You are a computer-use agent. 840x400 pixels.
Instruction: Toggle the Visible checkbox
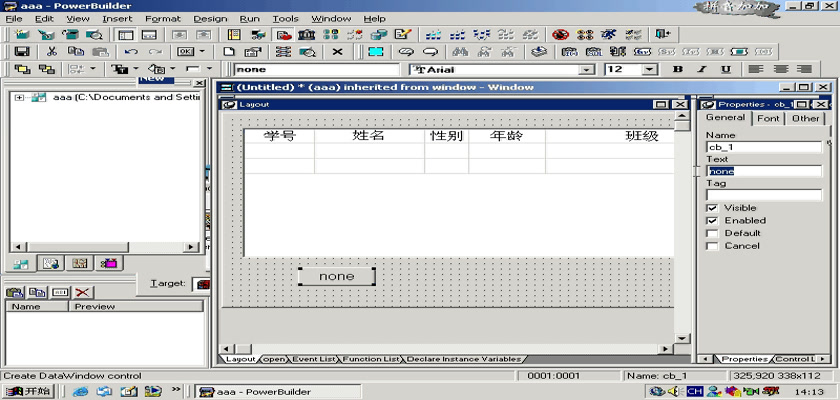[712, 208]
